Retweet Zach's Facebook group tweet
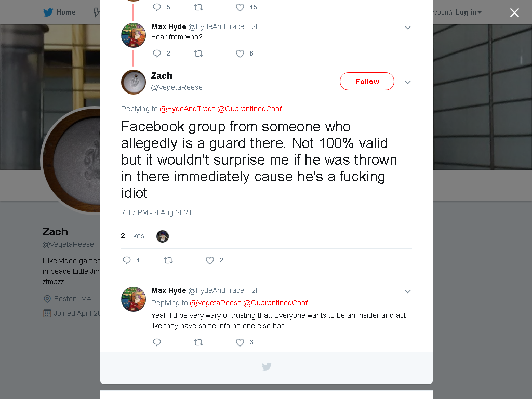 click(168, 260)
